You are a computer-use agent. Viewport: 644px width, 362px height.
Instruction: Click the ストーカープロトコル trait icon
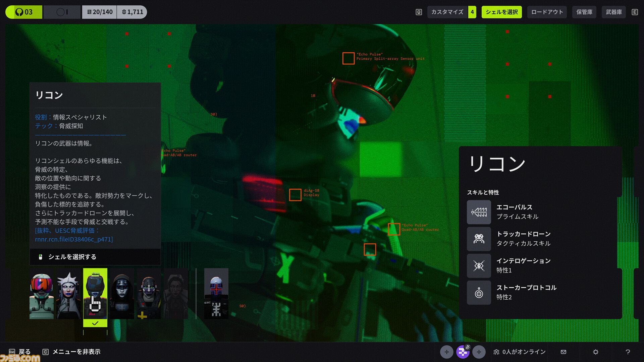coord(479,293)
